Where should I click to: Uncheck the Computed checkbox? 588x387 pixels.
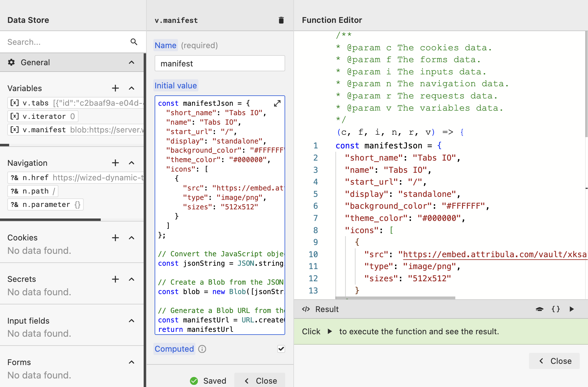(x=281, y=349)
